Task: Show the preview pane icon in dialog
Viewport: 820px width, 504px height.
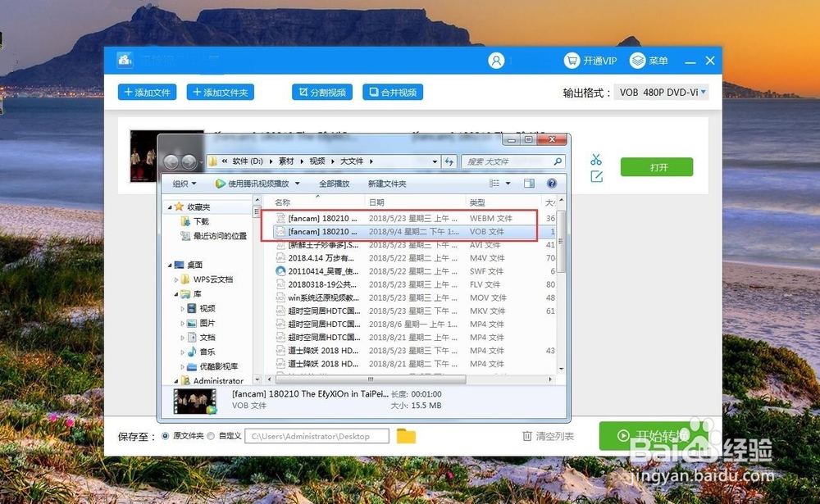Action: [529, 182]
